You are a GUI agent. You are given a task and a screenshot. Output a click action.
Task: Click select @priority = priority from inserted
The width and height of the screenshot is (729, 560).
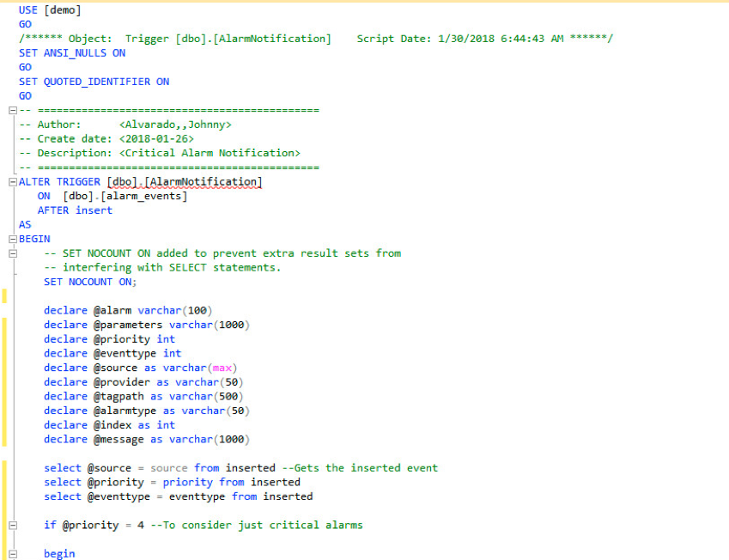pos(172,483)
